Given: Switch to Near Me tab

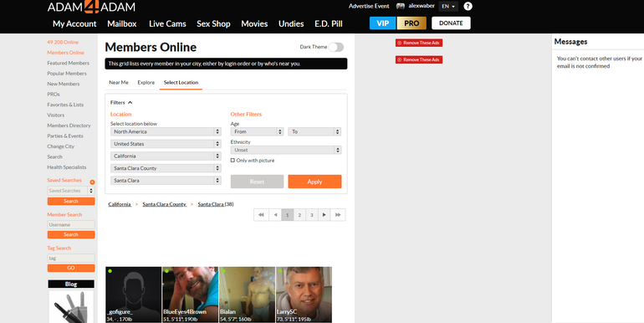Looking at the screenshot, I should coord(119,83).
